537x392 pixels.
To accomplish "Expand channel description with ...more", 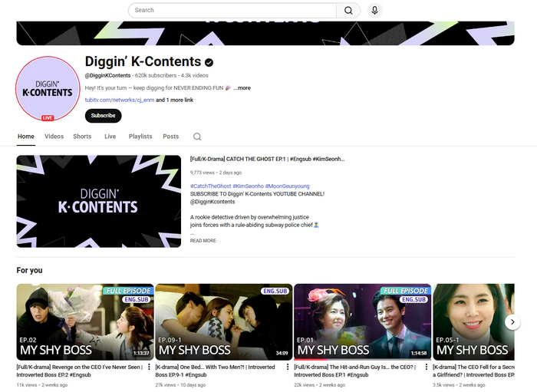I will pos(242,88).
